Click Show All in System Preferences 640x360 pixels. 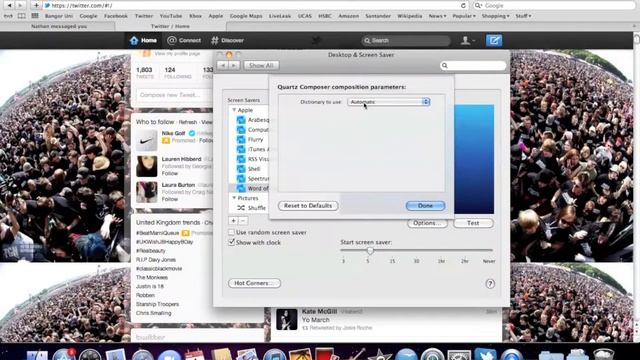(261, 65)
